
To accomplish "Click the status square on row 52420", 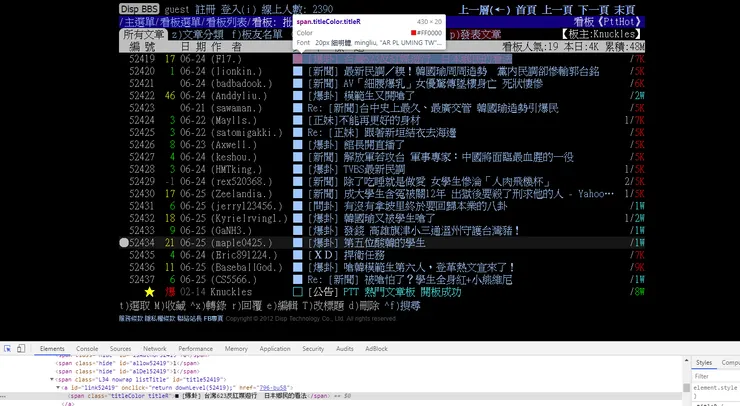I will pyautogui.click(x=298, y=71).
